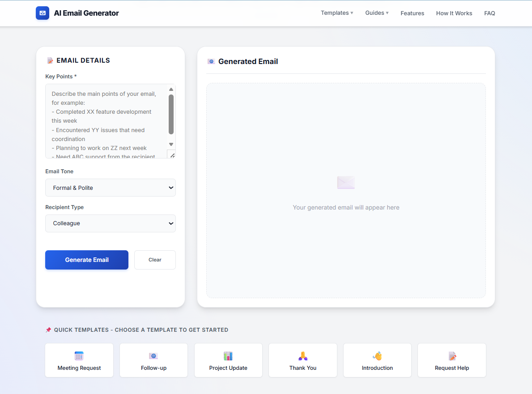The height and width of the screenshot is (394, 532).
Task: Click the Generated Email header icon
Action: (211, 61)
